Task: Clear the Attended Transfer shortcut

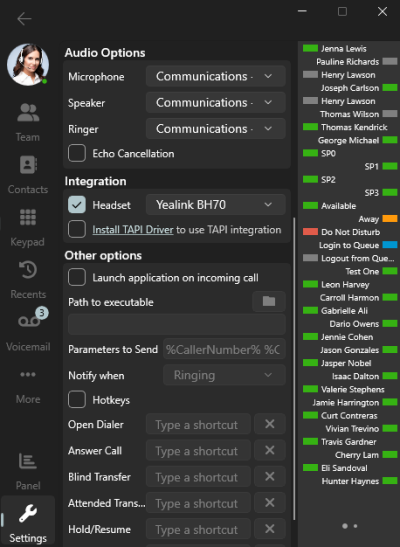Action: [270, 503]
